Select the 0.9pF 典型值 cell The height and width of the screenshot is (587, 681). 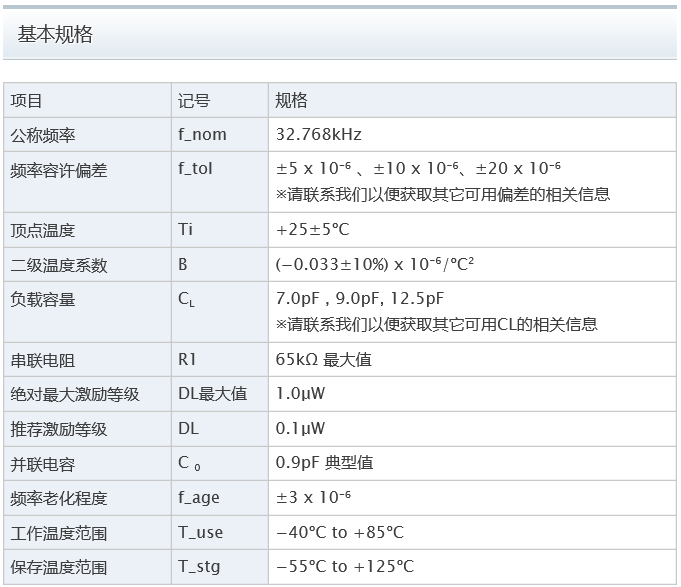click(325, 464)
